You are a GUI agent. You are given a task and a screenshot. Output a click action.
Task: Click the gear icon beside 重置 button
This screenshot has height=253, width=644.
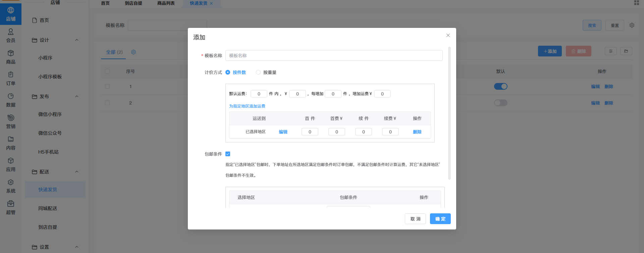632,25
